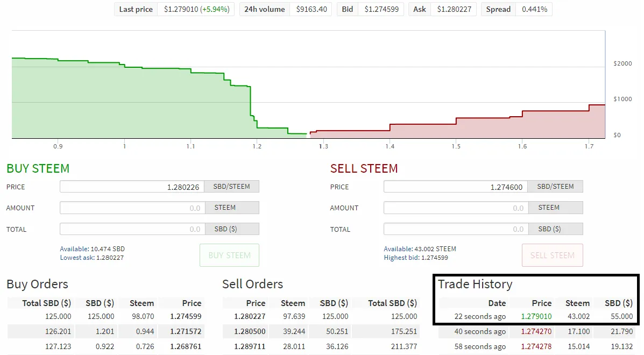Click Lowest ask 1.280227 link
This screenshot has height=355, width=644.
[x=91, y=258]
